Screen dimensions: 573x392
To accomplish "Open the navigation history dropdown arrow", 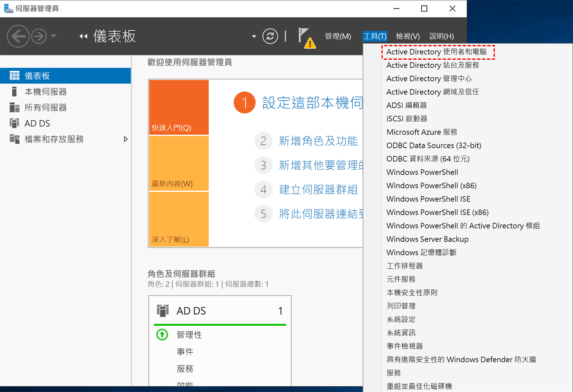I will pyautogui.click(x=53, y=36).
